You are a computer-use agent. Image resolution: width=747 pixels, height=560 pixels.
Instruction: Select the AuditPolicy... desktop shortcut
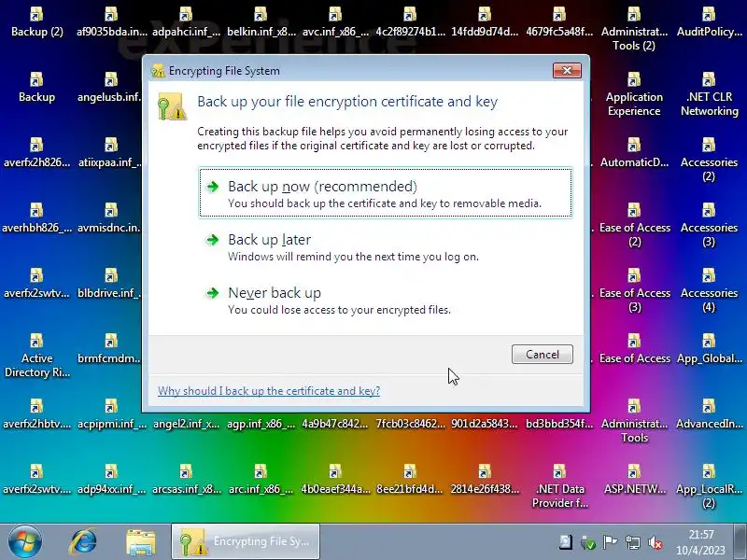[709, 21]
